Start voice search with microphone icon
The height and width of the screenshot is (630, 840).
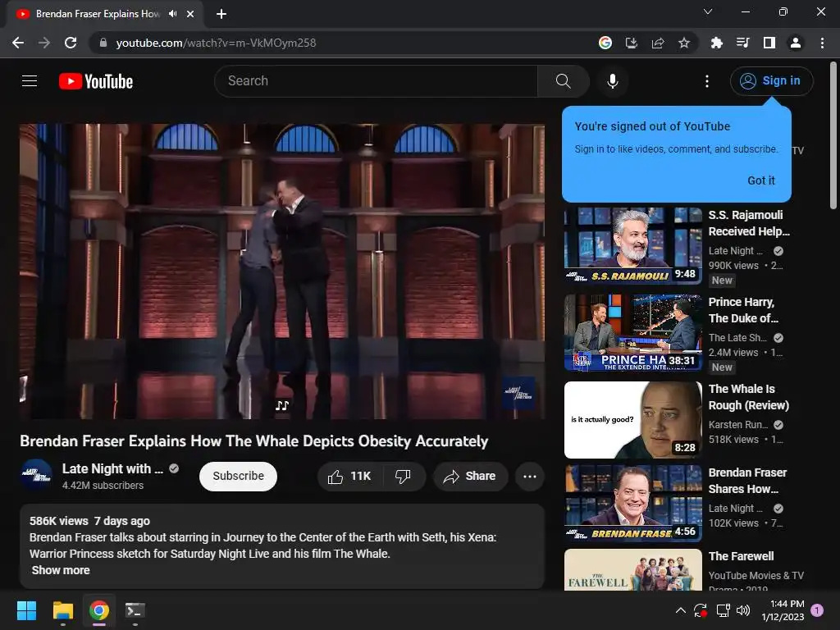(x=612, y=81)
